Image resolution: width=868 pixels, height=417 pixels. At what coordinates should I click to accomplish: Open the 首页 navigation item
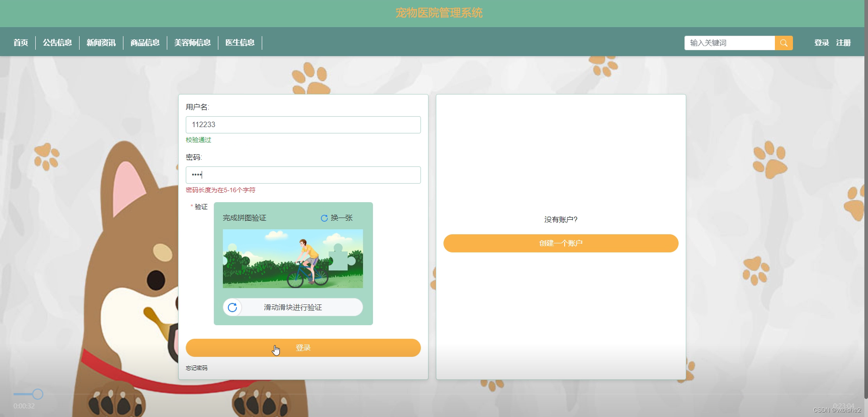pos(21,43)
